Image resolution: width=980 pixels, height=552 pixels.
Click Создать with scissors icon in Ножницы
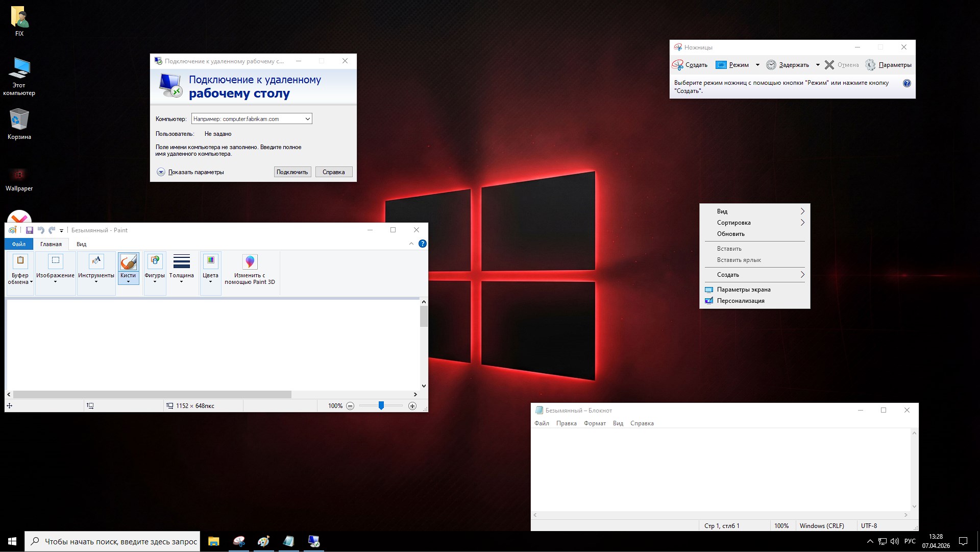coord(692,65)
